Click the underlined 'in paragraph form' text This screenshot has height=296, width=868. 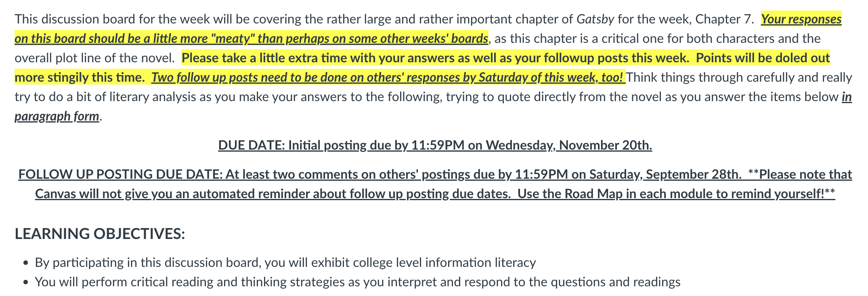click(433, 106)
